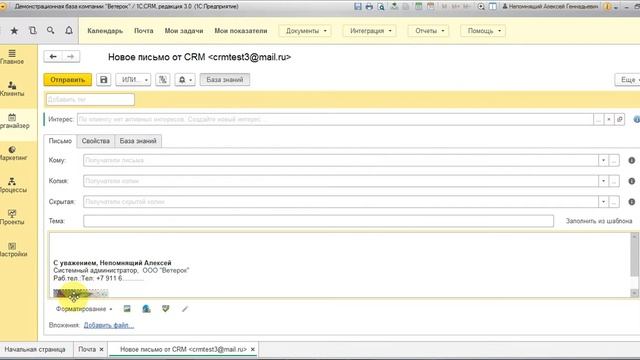Click the Тема subject field
The image size is (640, 360).
click(318, 221)
